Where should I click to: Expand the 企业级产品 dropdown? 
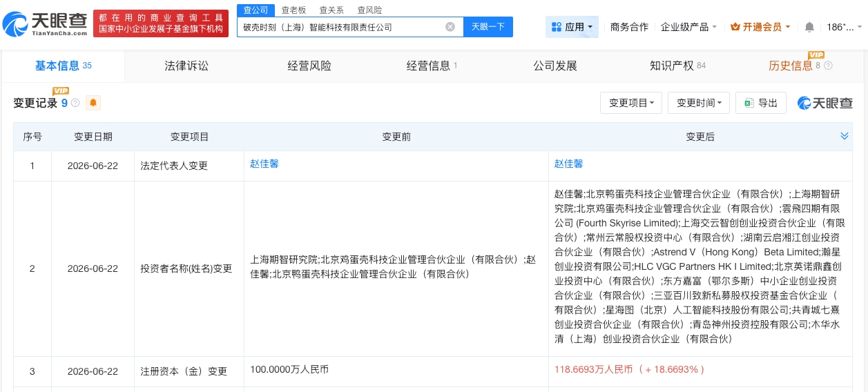688,27
